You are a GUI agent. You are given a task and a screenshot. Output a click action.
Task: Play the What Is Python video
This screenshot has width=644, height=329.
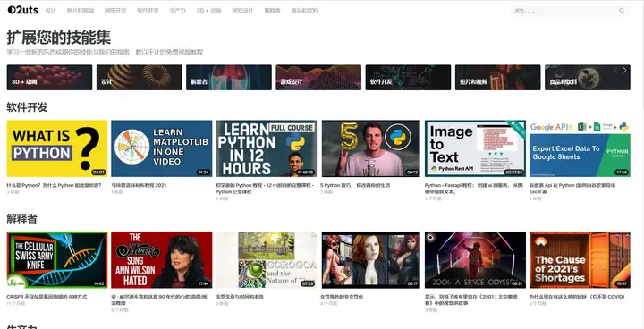57,148
